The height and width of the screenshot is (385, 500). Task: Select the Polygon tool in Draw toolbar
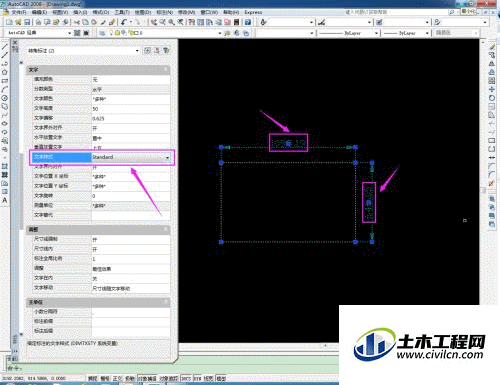[x=5, y=72]
